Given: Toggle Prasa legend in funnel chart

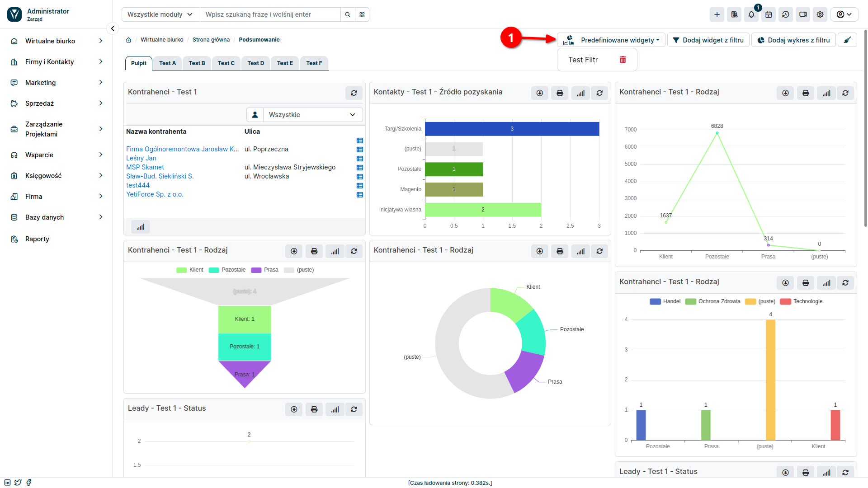Looking at the screenshot, I should coord(265,270).
